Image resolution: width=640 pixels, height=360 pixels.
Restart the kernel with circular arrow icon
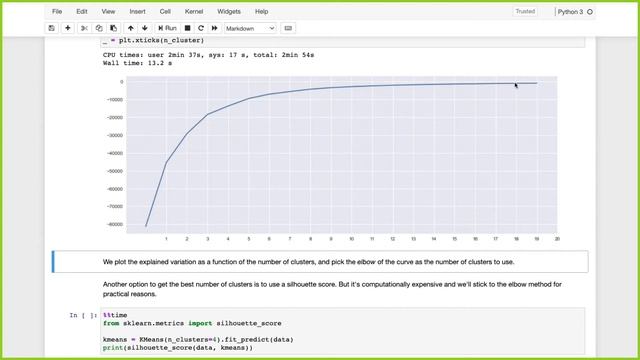pos(201,28)
